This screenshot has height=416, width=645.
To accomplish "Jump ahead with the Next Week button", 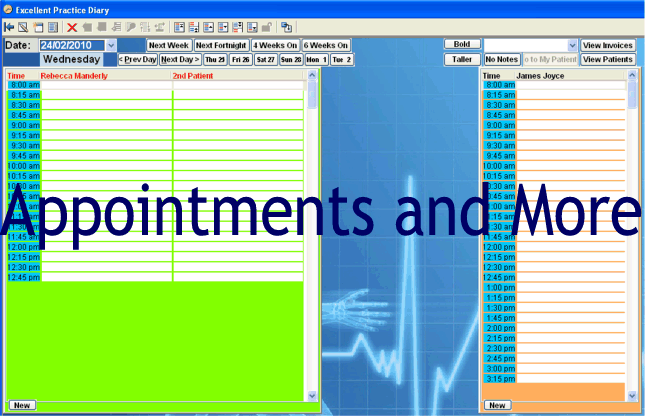I will point(168,45).
